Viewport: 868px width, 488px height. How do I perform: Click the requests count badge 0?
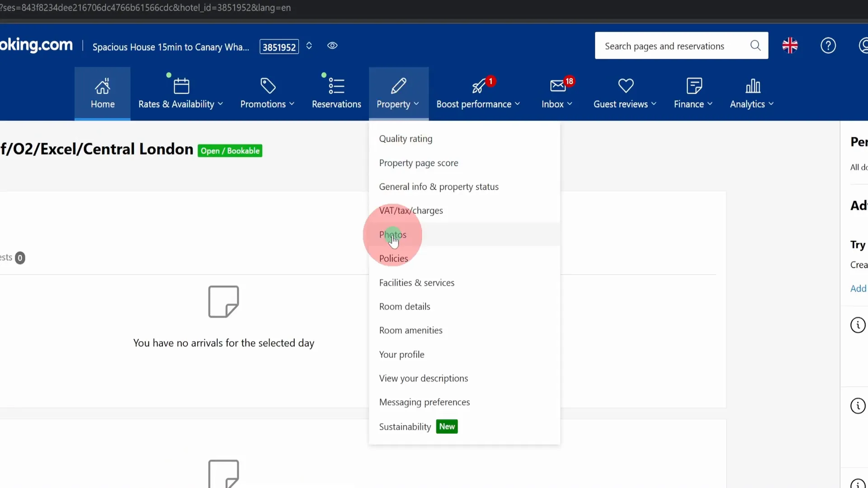point(20,258)
